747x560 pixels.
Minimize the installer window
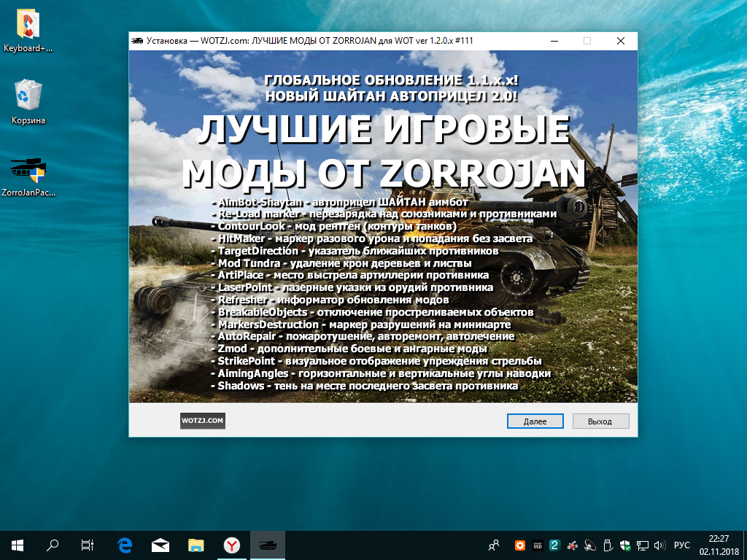click(x=554, y=41)
